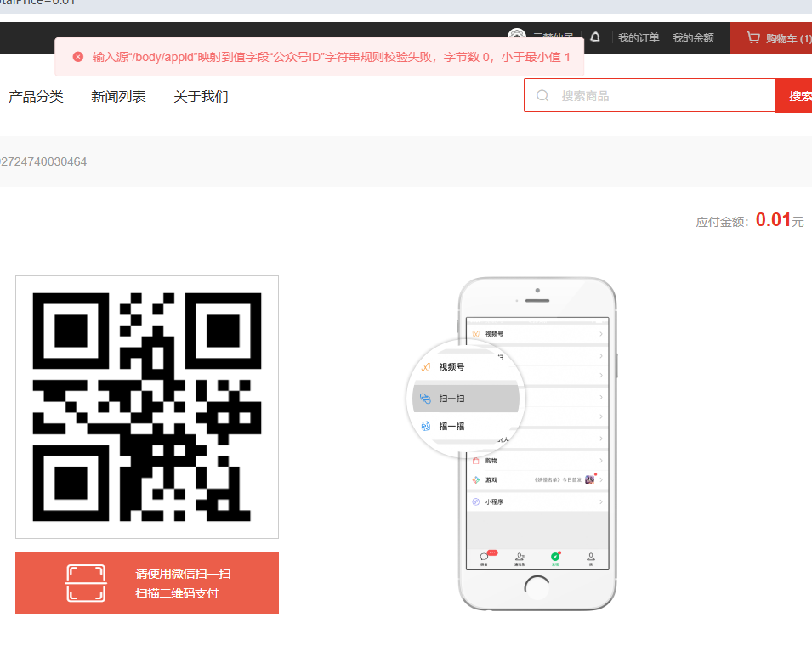The image size is (812, 657).
Task: Click the chat tab icon on phone
Action: point(484,558)
